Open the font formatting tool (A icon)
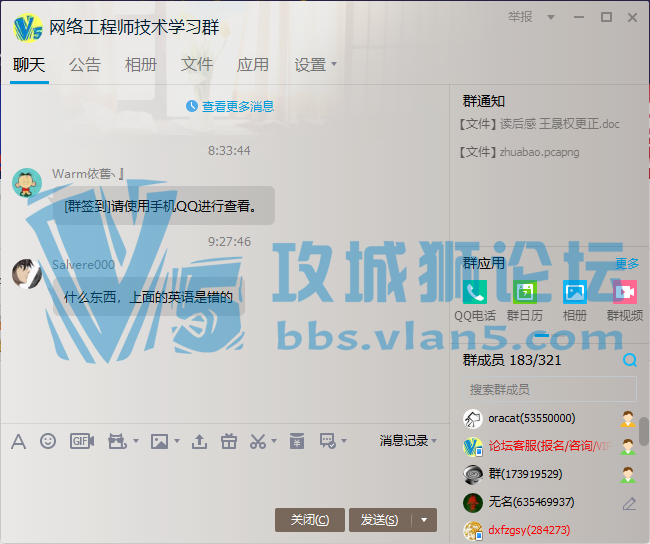The image size is (650, 544). tap(18, 441)
